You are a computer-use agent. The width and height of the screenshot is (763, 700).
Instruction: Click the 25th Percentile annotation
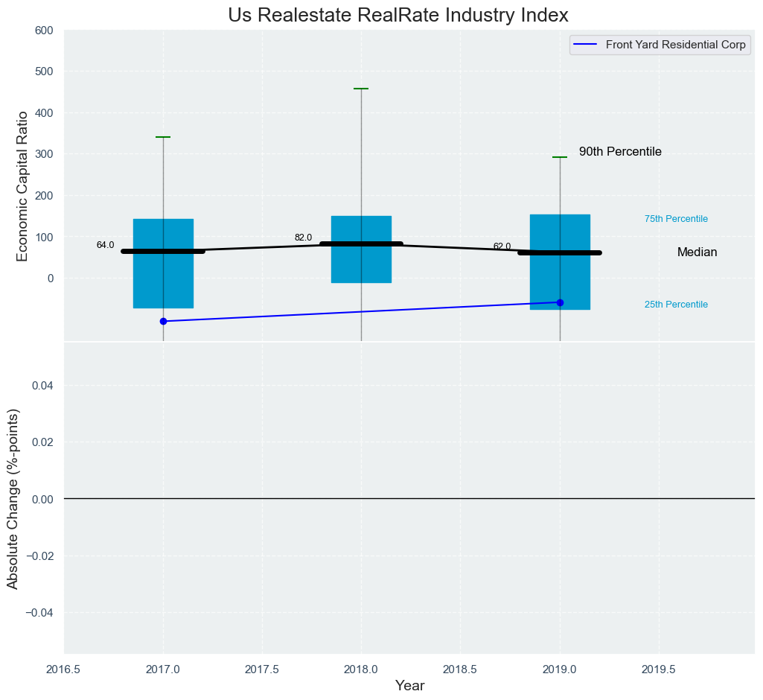676,305
